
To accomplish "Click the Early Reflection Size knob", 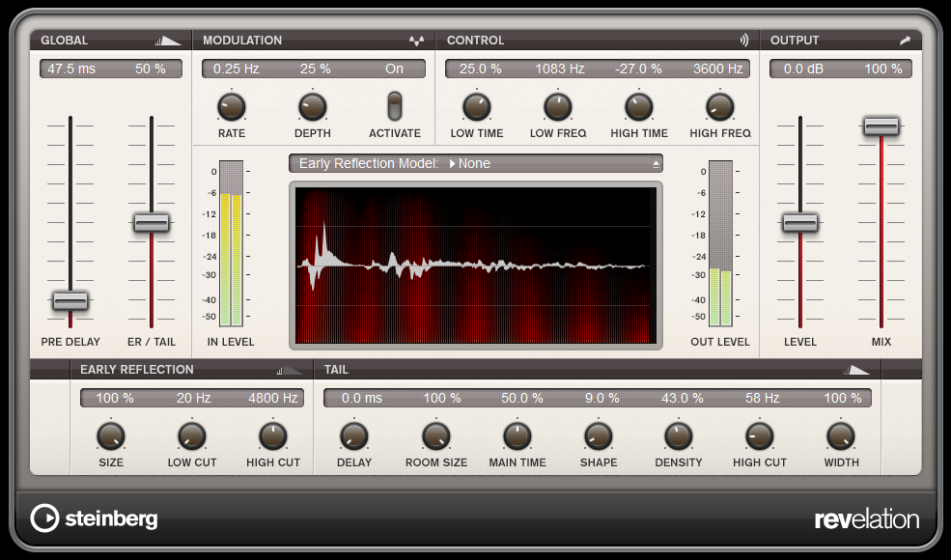I will tap(111, 436).
